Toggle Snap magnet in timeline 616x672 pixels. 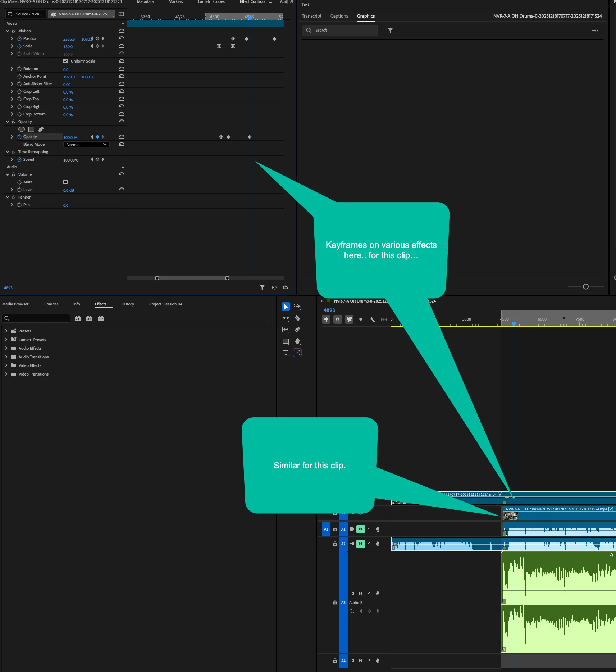tap(338, 319)
